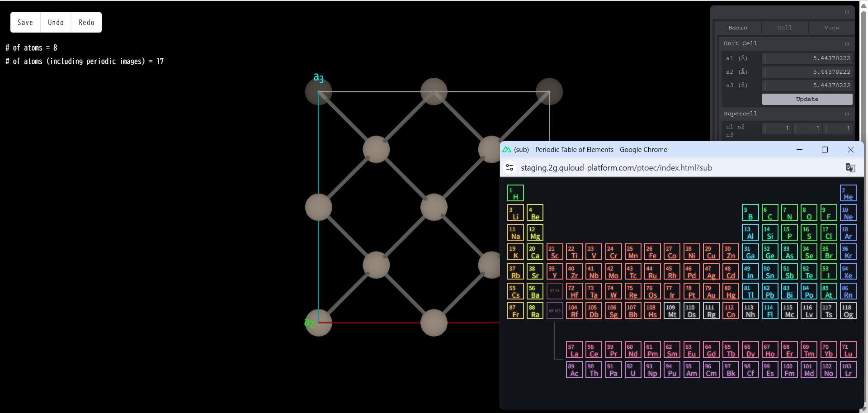Open the site information icon in the address bar
The image size is (868, 413).
(x=510, y=167)
